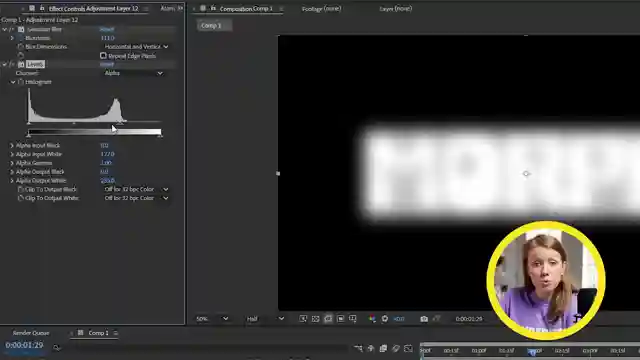Click Levels effect preset icon

[21, 64]
